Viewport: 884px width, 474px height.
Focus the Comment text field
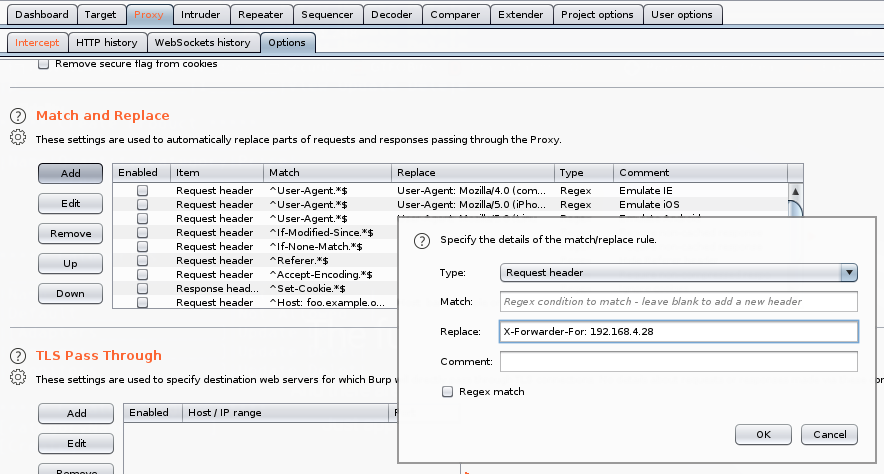[x=679, y=361]
